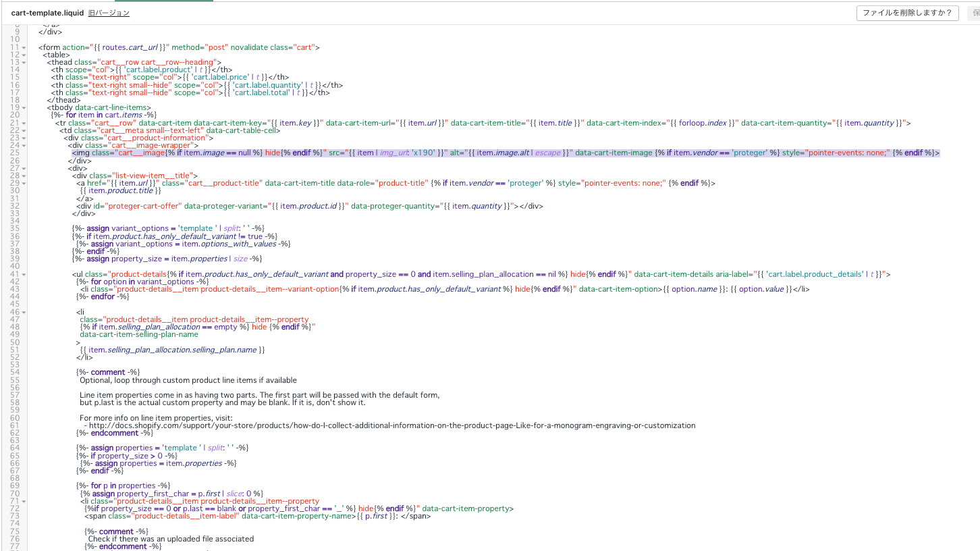This screenshot has height=551, width=980.
Task: Fold the thead section at line 13
Action: click(x=24, y=63)
